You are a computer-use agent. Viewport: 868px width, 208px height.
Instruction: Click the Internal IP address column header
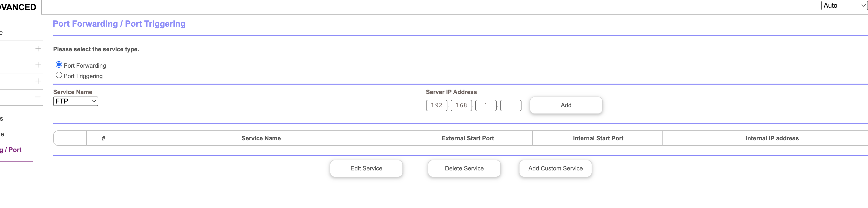click(x=772, y=139)
